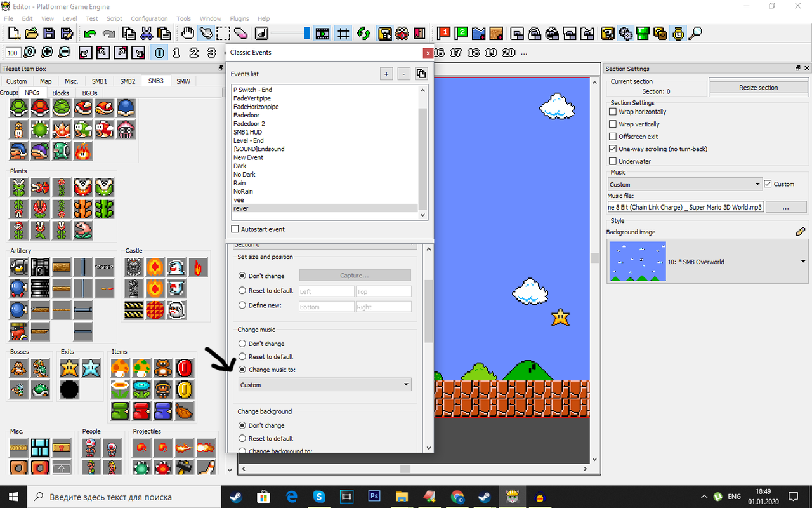Select the dashed rectangle selection tool

[223, 33]
